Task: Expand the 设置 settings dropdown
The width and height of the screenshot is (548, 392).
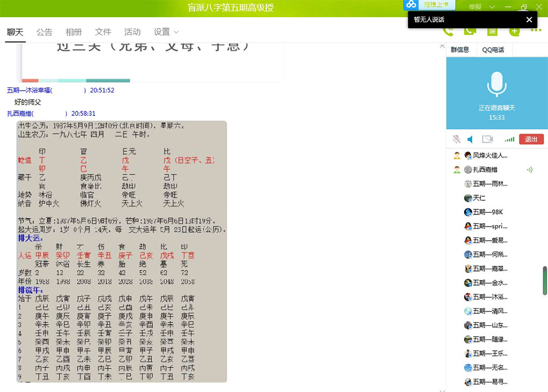Action: (x=166, y=32)
